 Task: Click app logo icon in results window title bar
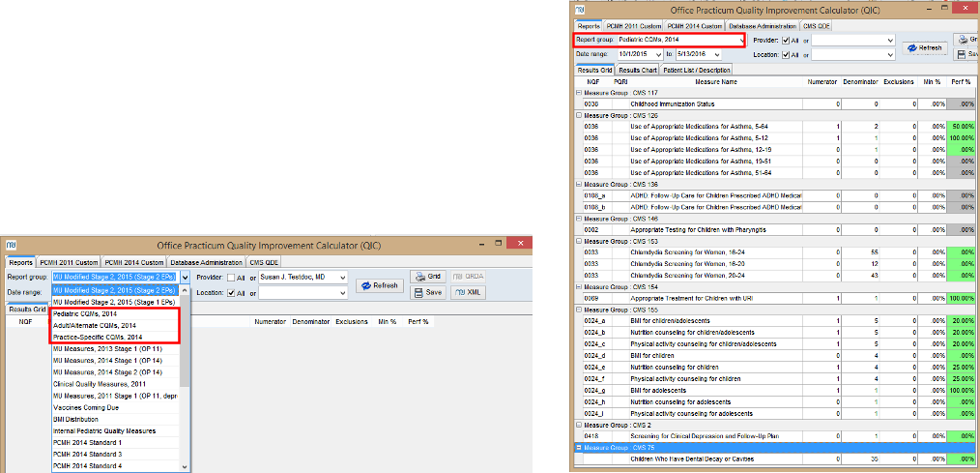[580, 10]
